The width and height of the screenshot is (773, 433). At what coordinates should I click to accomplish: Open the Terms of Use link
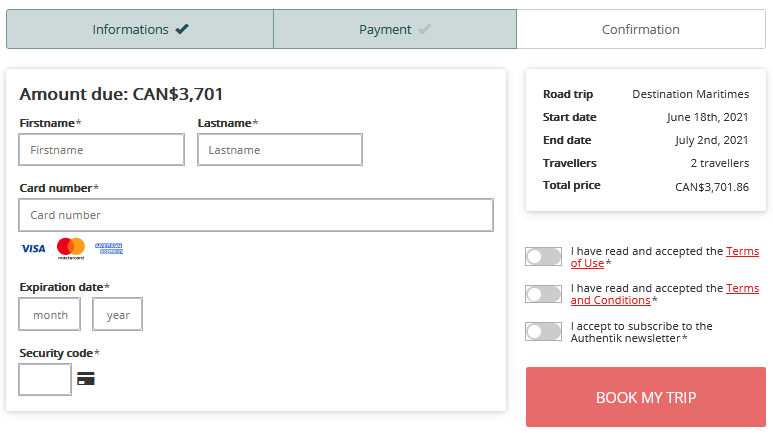click(665, 257)
